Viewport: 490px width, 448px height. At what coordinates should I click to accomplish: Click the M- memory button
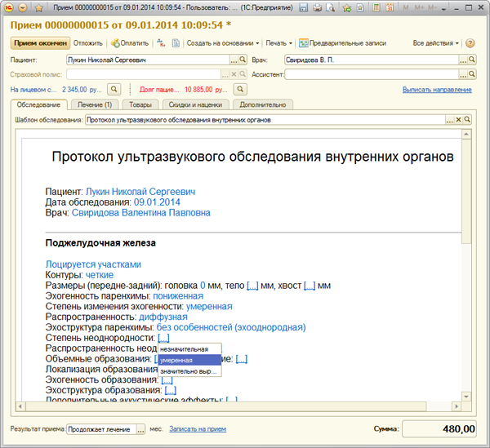click(433, 7)
